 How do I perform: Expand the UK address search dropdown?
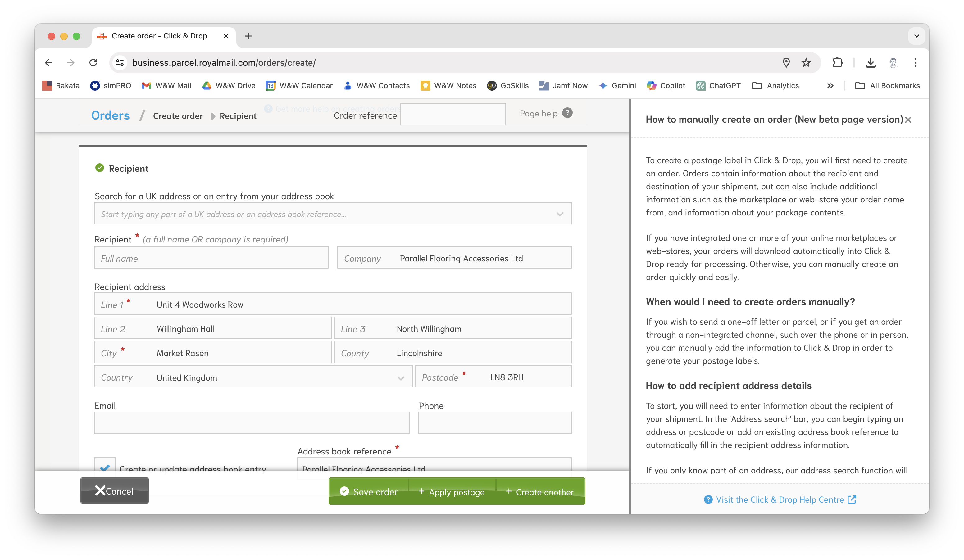tap(560, 214)
